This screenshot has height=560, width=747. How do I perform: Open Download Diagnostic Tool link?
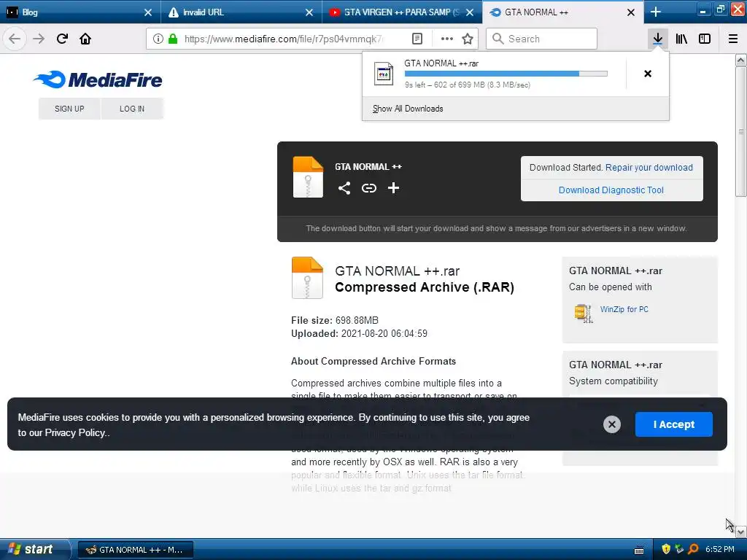611,190
